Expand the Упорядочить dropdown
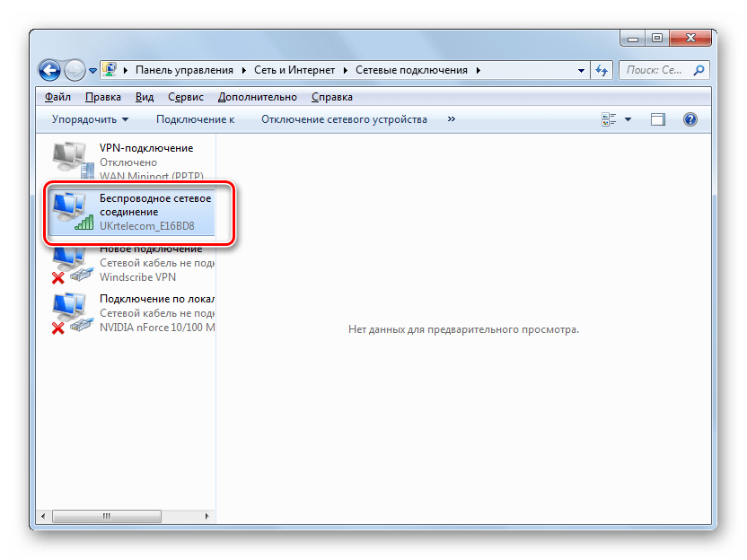Image resolution: width=747 pixels, height=560 pixels. (x=90, y=119)
